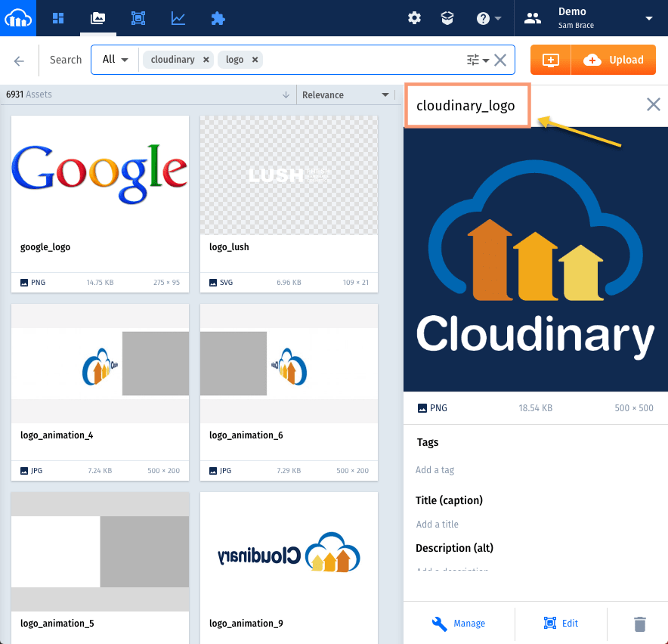Viewport: 668px width, 644px height.
Task: Remove the cloudinary filter tag
Action: click(206, 59)
